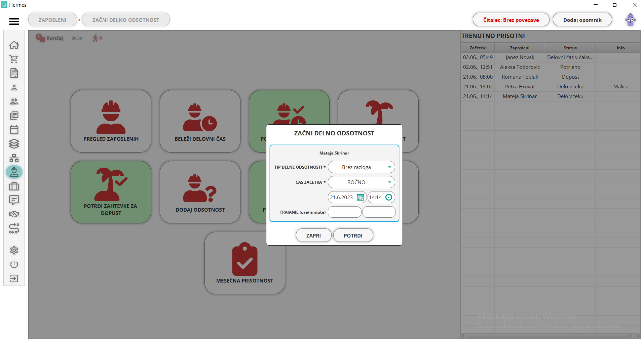Click the Končaj stop-clock icon

(40, 38)
